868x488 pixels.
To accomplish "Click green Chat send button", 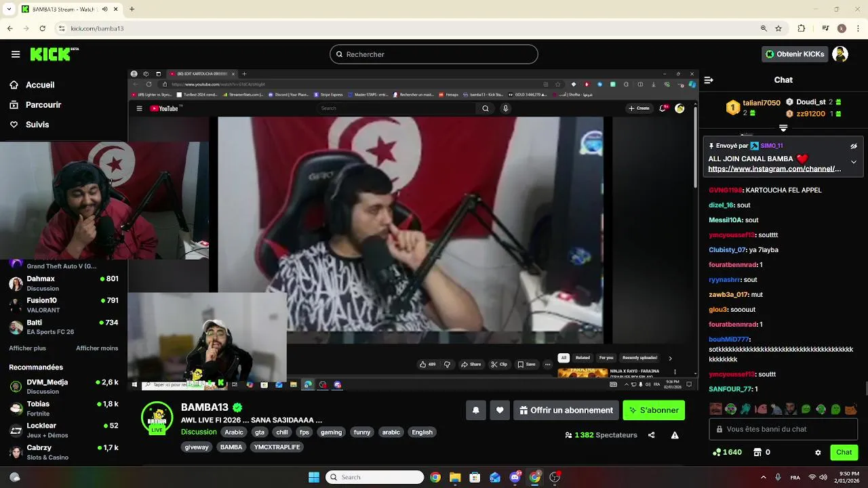I will (x=844, y=452).
